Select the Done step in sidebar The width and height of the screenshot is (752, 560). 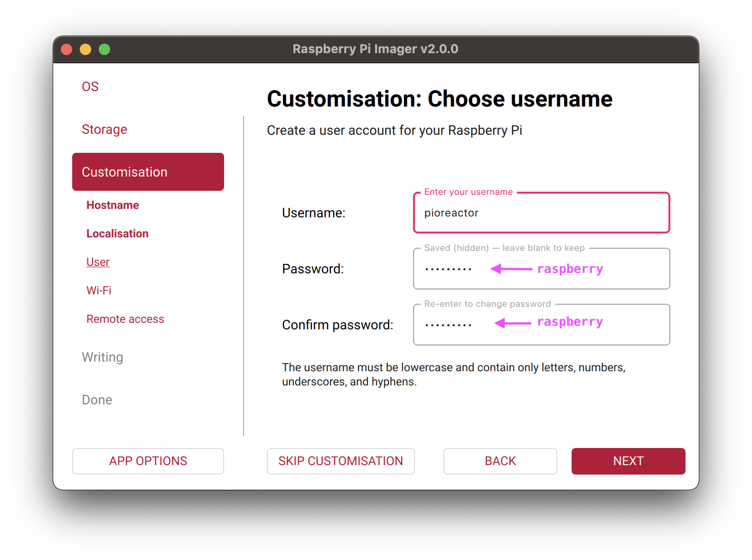[97, 400]
